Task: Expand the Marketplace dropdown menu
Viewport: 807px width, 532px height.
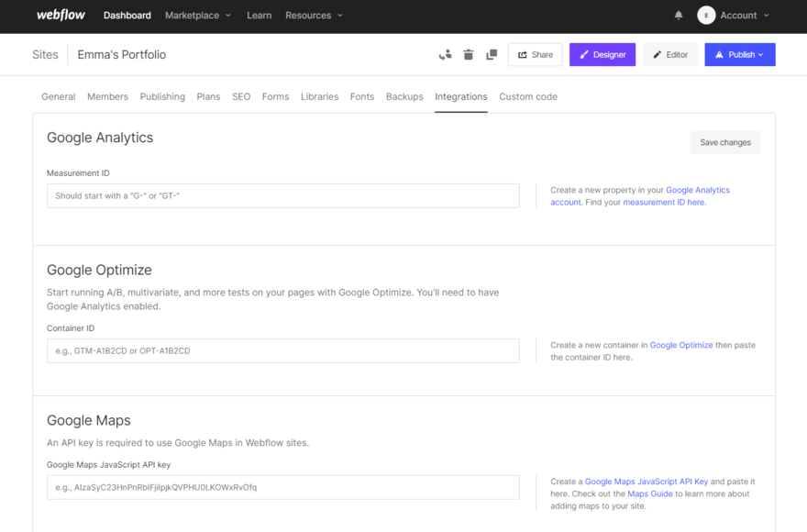Action: point(198,16)
